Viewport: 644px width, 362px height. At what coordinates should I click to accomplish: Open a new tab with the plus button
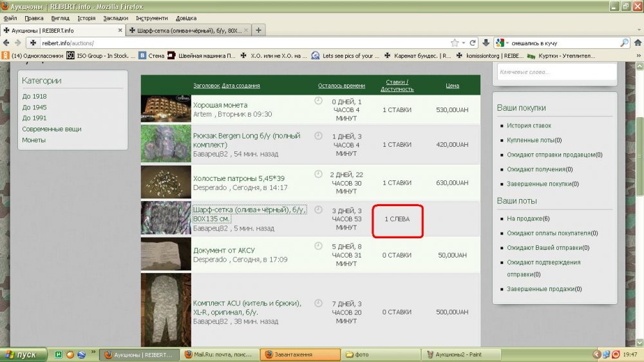(x=258, y=30)
